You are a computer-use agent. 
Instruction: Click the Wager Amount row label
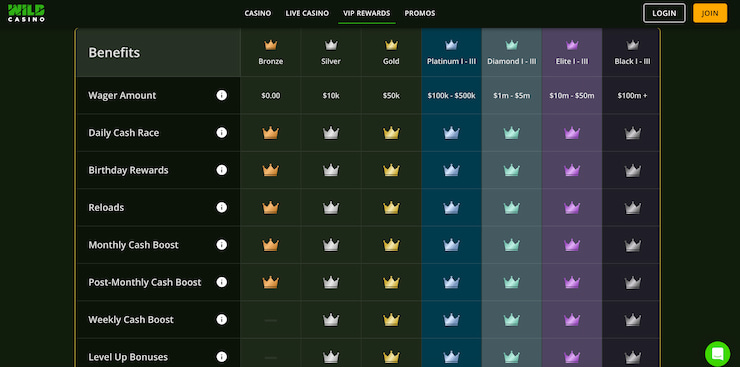pos(122,95)
